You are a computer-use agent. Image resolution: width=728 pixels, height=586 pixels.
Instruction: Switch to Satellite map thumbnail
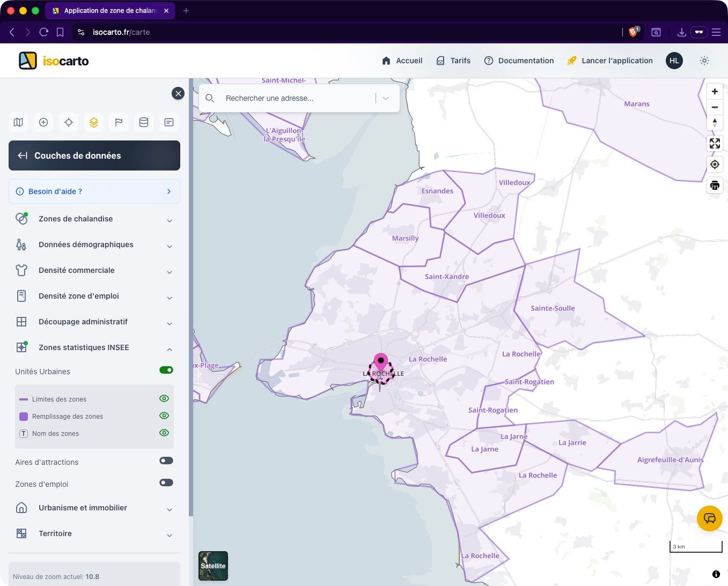(213, 566)
